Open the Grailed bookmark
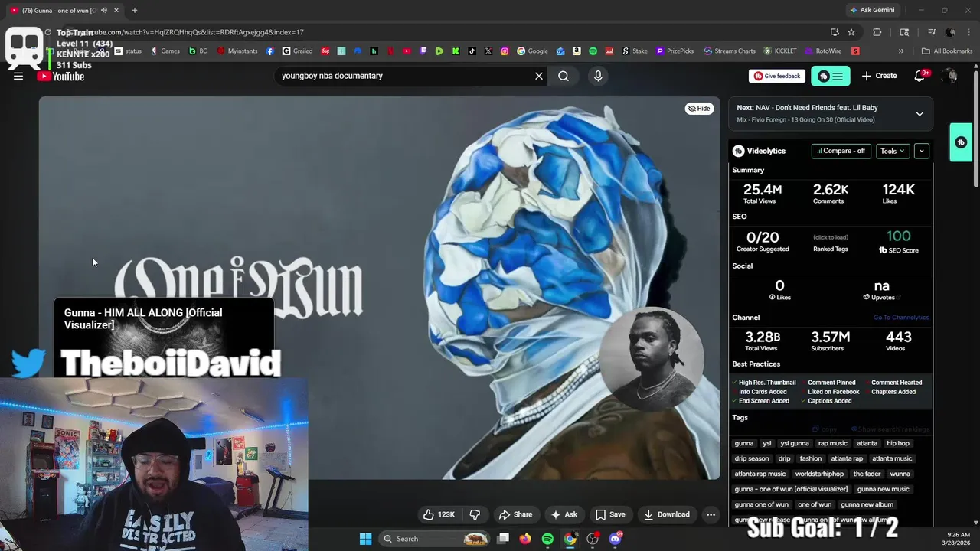The width and height of the screenshot is (980, 551). [x=297, y=51]
